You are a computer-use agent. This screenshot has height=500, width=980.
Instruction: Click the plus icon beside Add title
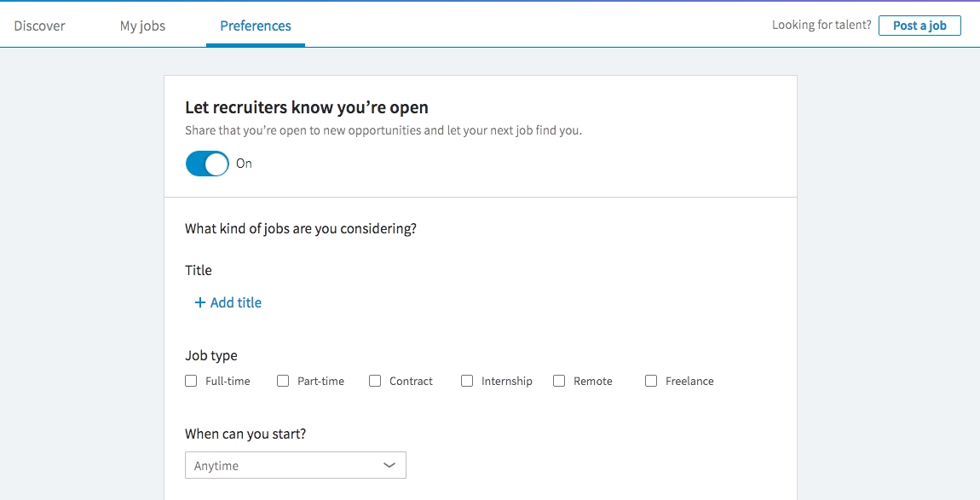pos(200,302)
